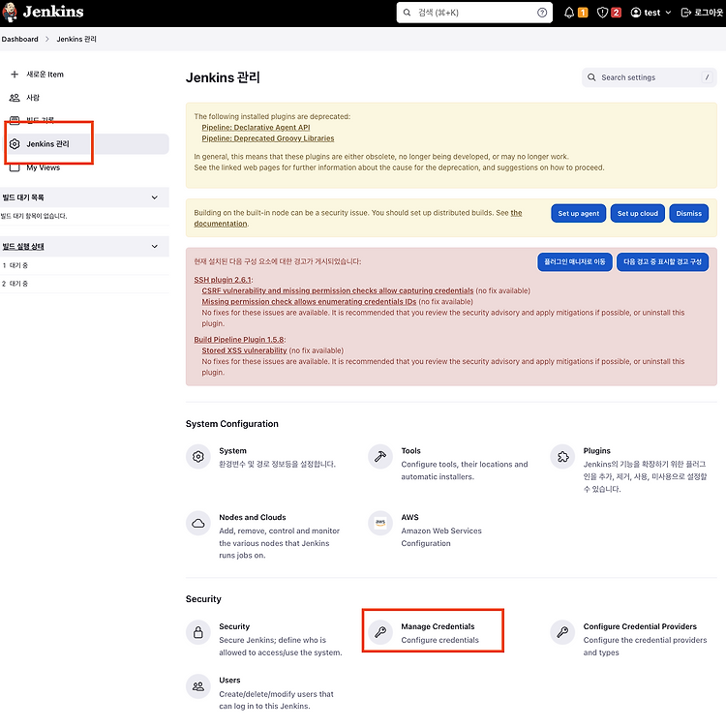Open the Nodes and Clouds title
This screenshot has height=728, width=726.
pyautogui.click(x=253, y=517)
